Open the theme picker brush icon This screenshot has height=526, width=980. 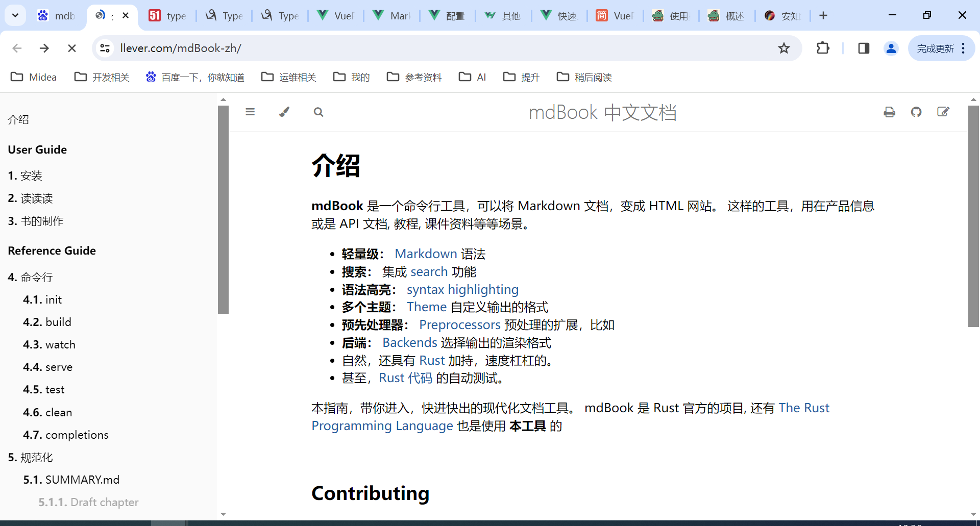tap(284, 112)
